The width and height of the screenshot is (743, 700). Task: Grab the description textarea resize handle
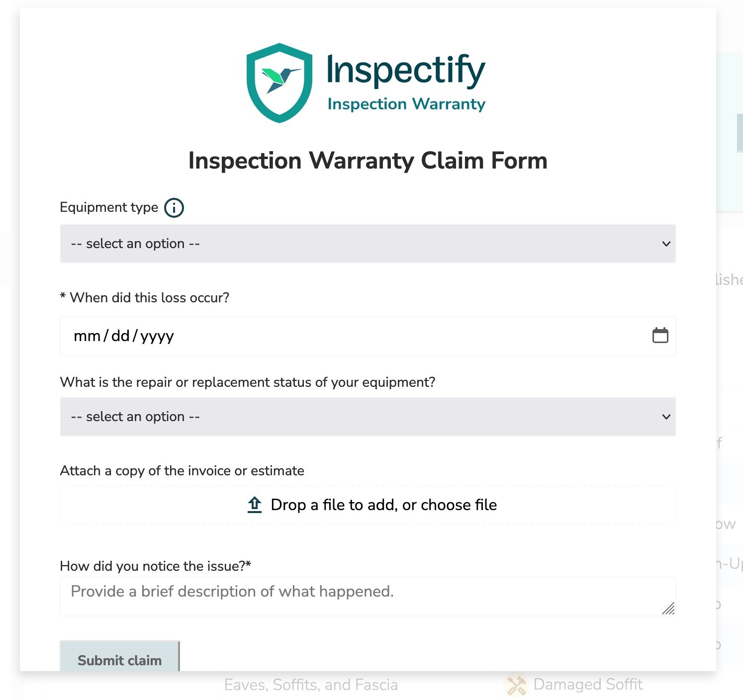pos(668,609)
